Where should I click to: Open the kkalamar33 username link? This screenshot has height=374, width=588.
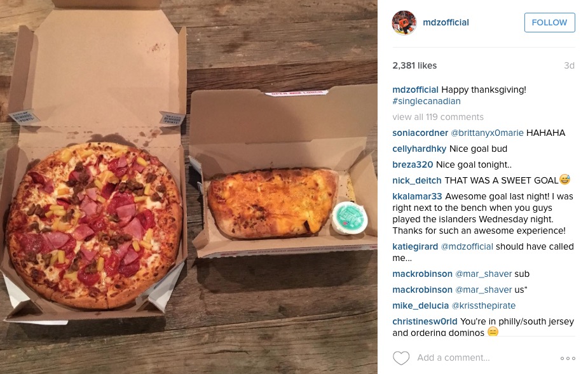(417, 196)
